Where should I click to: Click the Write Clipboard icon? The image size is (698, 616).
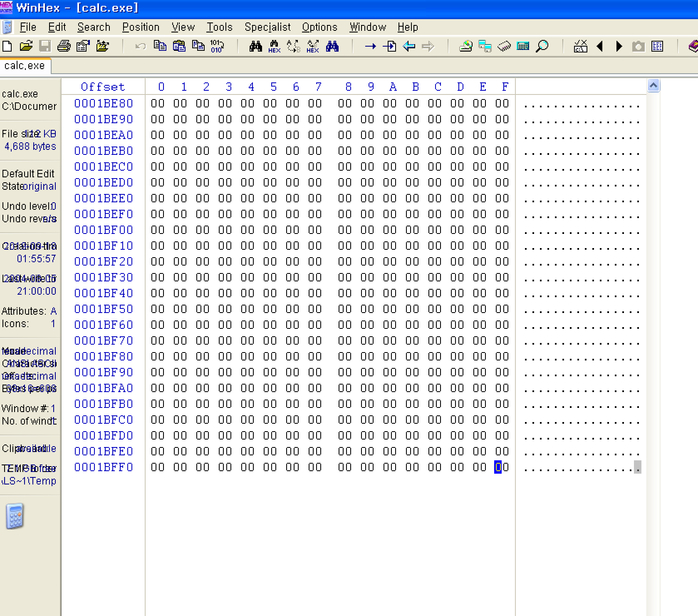[x=179, y=46]
